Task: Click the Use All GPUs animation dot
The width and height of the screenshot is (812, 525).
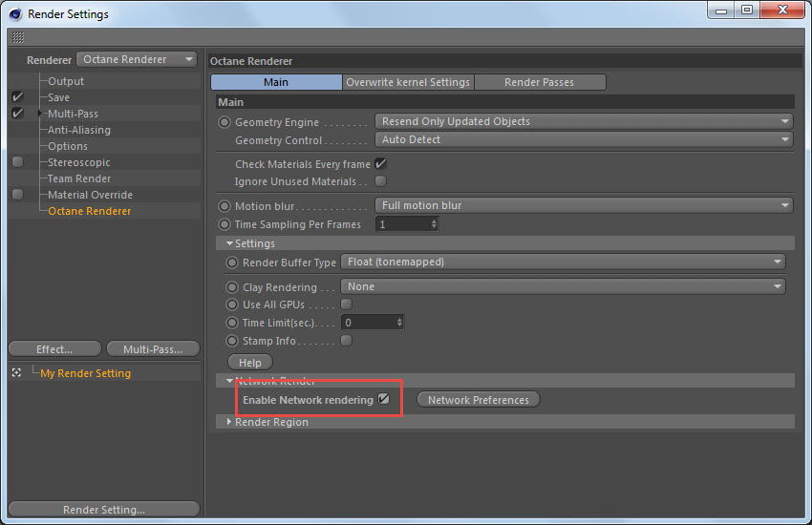Action: click(232, 304)
